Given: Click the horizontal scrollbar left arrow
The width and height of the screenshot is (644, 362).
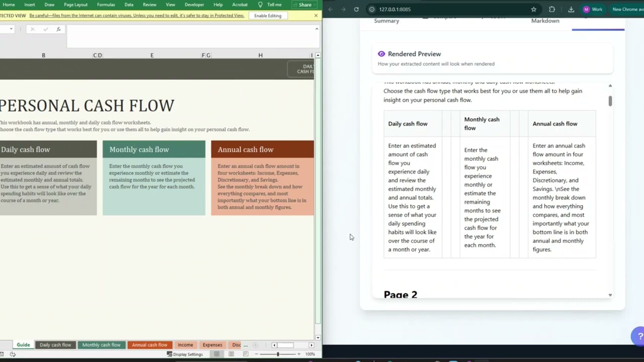Looking at the screenshot, I should pos(274,345).
